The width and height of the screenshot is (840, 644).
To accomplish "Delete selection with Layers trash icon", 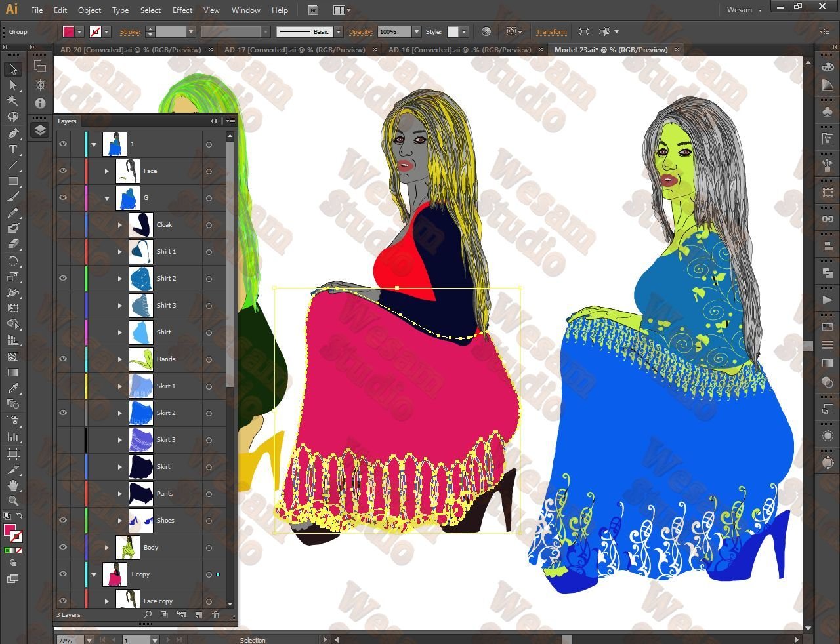I will (x=215, y=615).
